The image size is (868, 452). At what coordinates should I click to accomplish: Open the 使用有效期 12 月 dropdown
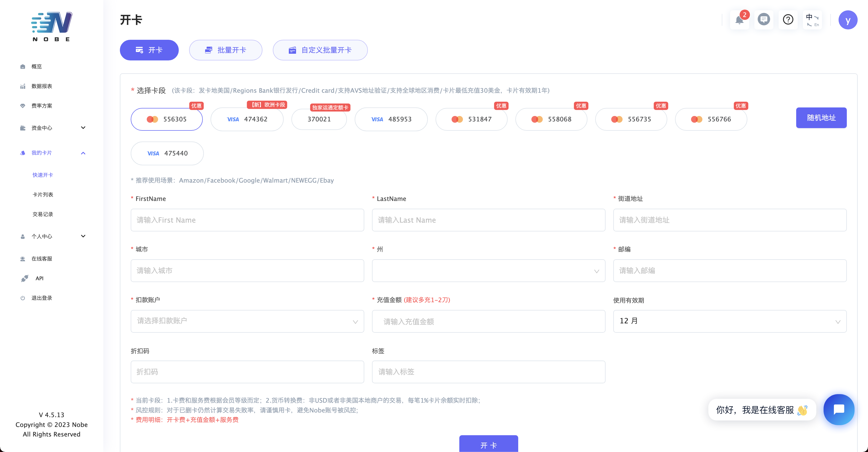[730, 321]
